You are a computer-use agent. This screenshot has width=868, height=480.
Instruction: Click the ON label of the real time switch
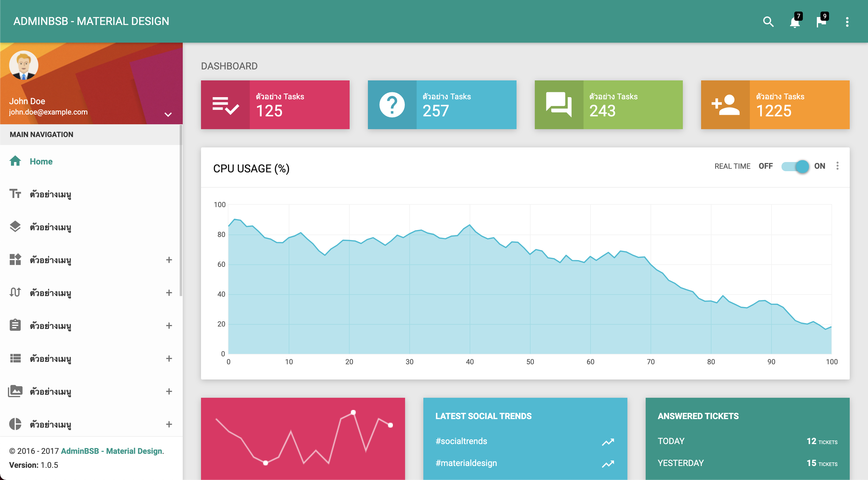(x=820, y=166)
